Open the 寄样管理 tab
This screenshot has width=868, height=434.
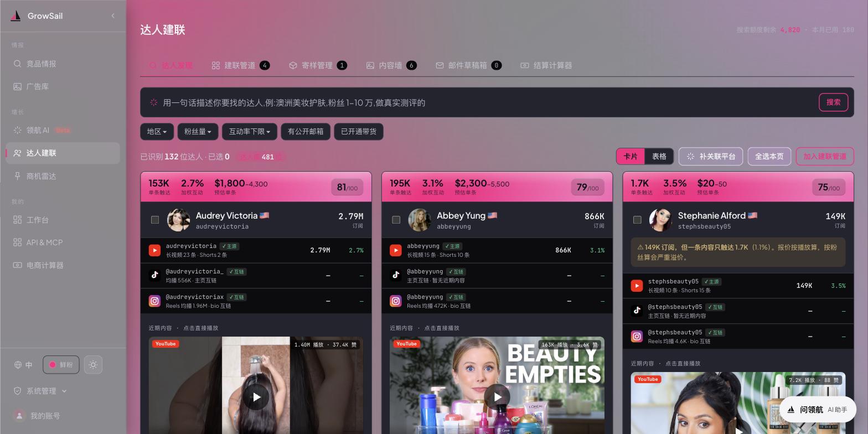[x=318, y=65]
